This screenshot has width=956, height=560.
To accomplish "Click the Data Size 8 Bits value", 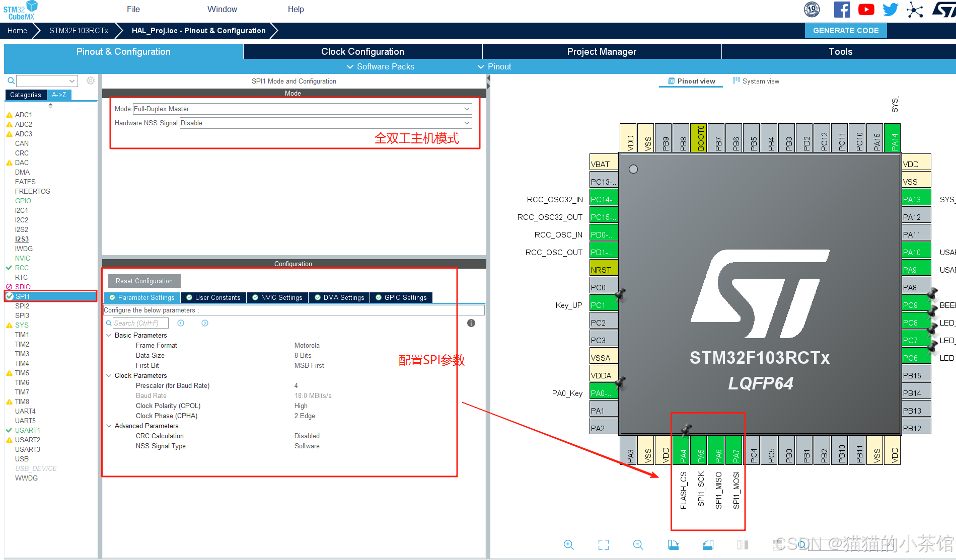I will (303, 355).
